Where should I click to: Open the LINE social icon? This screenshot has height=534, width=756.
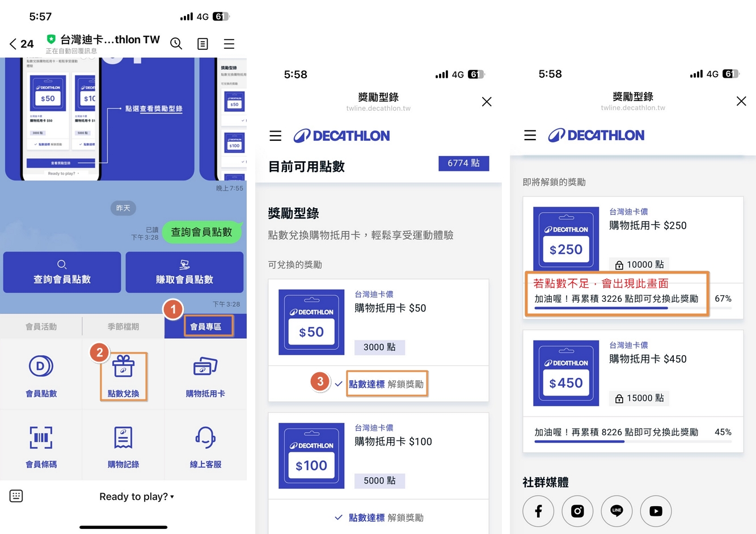point(616,511)
